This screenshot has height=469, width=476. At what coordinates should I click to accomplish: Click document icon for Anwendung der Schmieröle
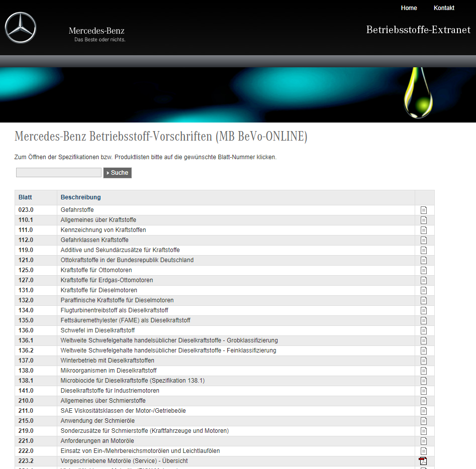pyautogui.click(x=424, y=421)
